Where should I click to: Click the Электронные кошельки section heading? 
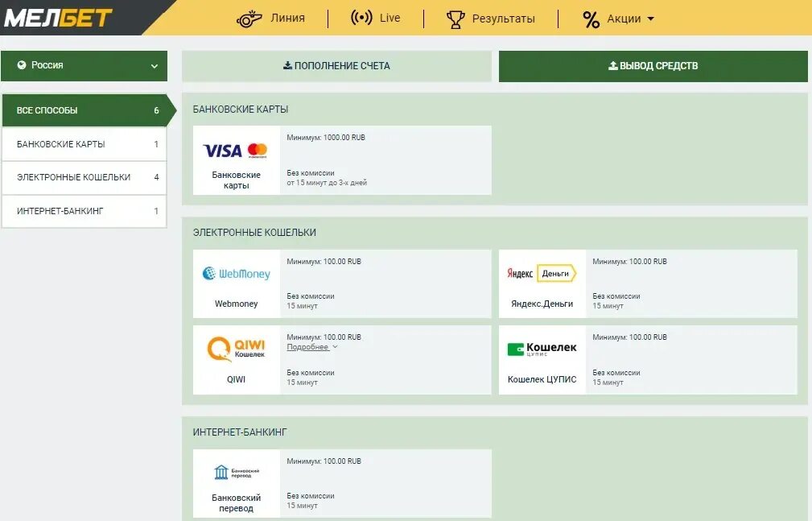click(x=254, y=232)
